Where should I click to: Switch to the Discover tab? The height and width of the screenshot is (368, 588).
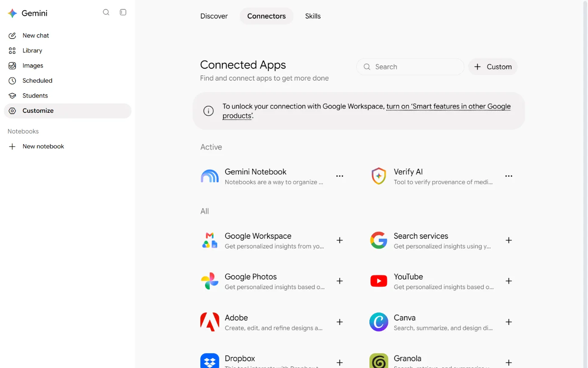pyautogui.click(x=214, y=16)
